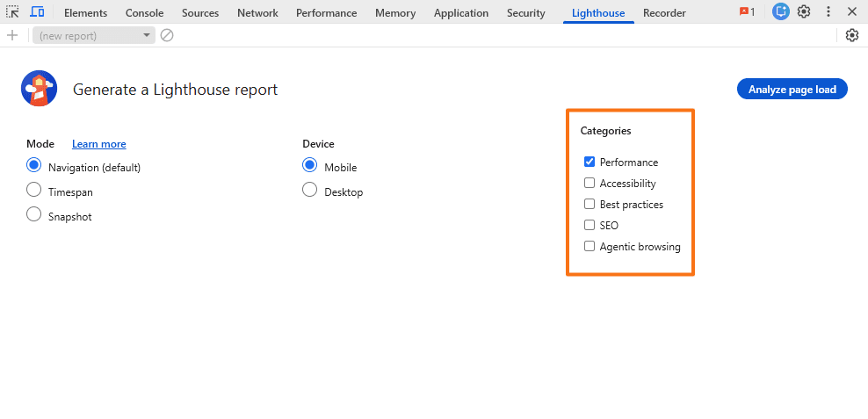
Task: Select Mobile device option
Action: (310, 165)
